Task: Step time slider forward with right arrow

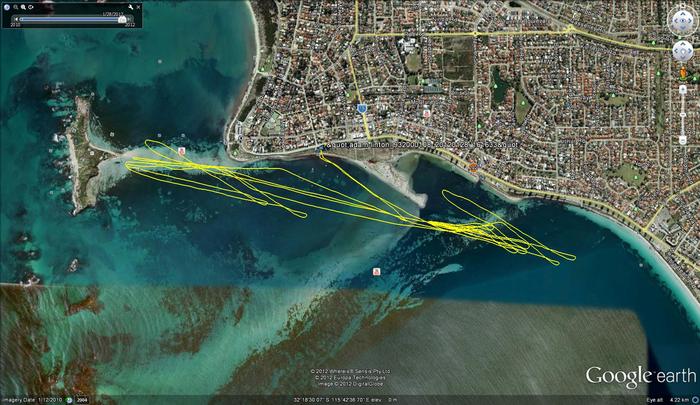Action: pos(131,18)
